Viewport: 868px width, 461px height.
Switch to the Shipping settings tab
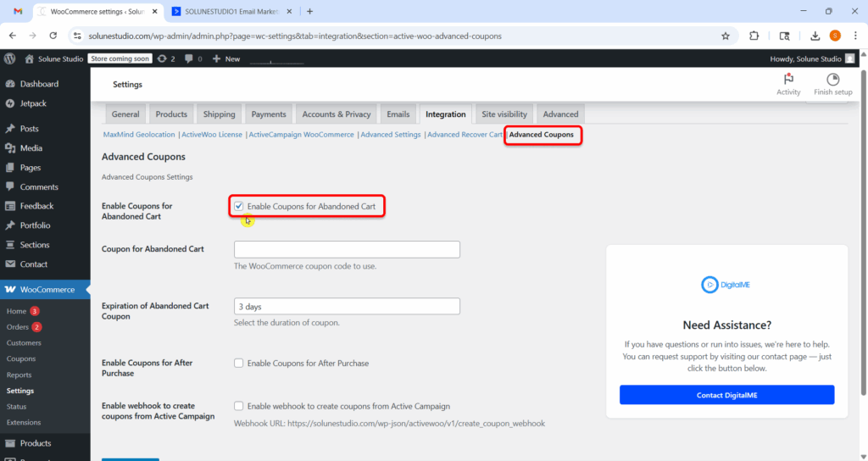point(220,114)
